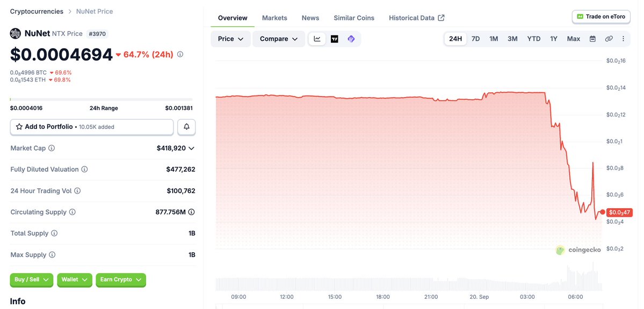Image resolution: width=644 pixels, height=309 pixels.
Task: Select the 7D time range
Action: click(x=475, y=39)
